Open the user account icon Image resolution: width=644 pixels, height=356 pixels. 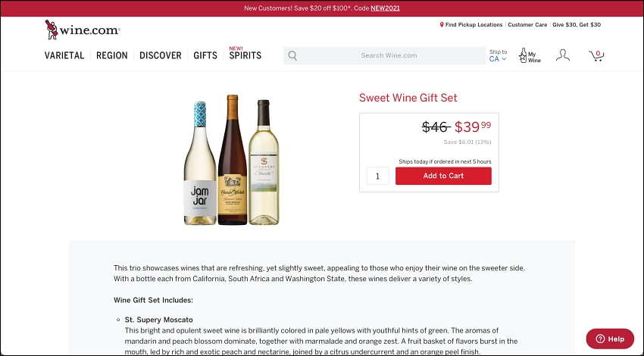[x=563, y=55]
